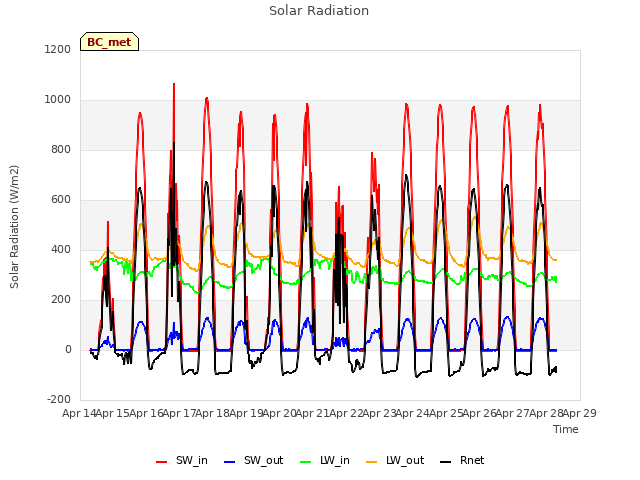Click the green LW_in legend swatch
Viewport: 640px width, 480px height.
(x=306, y=462)
